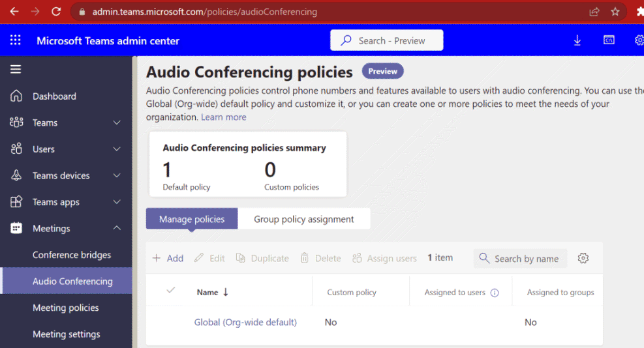
Task: Open the Dashboard menu item label
Action: pos(54,96)
